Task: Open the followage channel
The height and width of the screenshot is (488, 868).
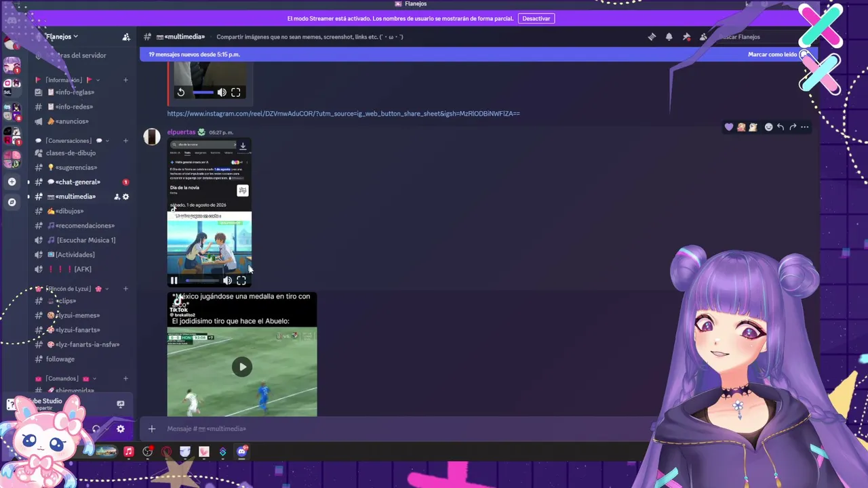Action: (82, 359)
